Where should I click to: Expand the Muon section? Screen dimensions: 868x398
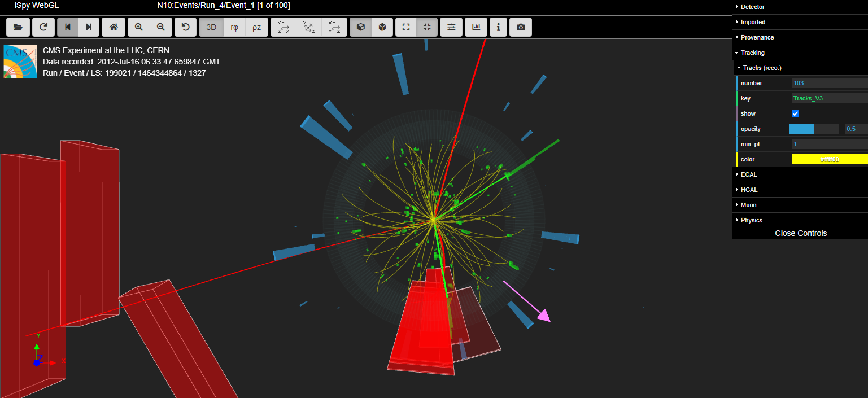[748, 205]
